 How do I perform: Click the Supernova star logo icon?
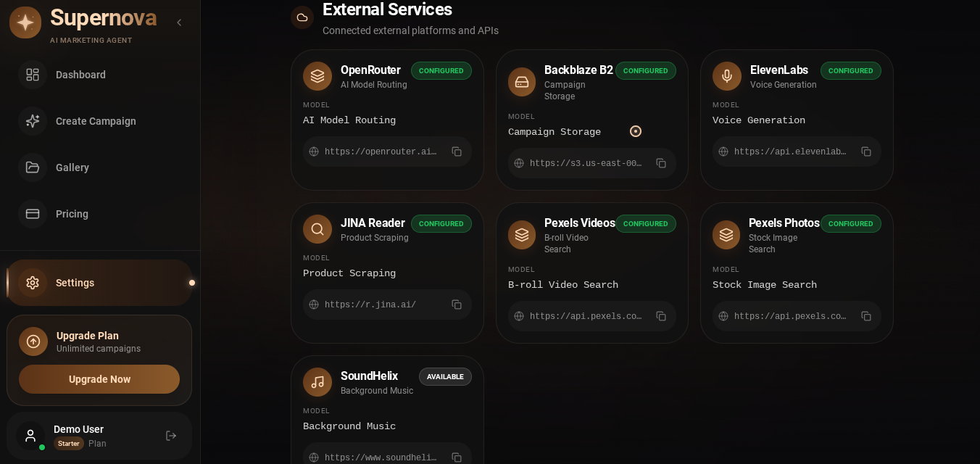25,22
